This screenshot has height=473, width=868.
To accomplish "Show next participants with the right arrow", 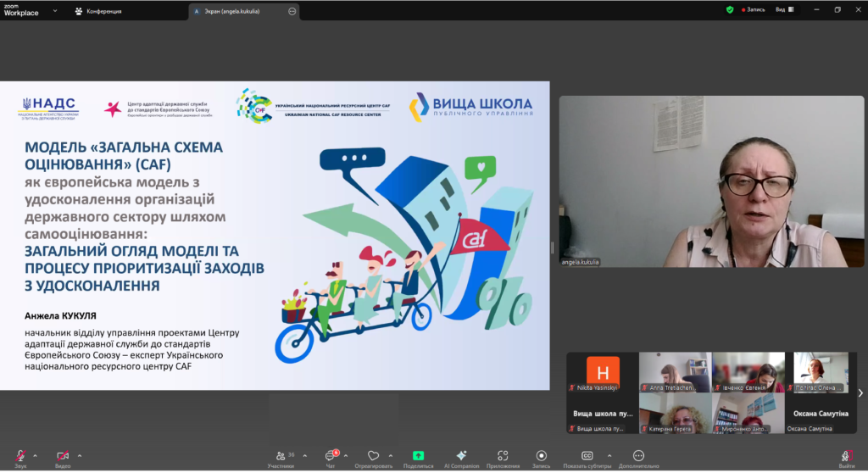I will [x=860, y=392].
